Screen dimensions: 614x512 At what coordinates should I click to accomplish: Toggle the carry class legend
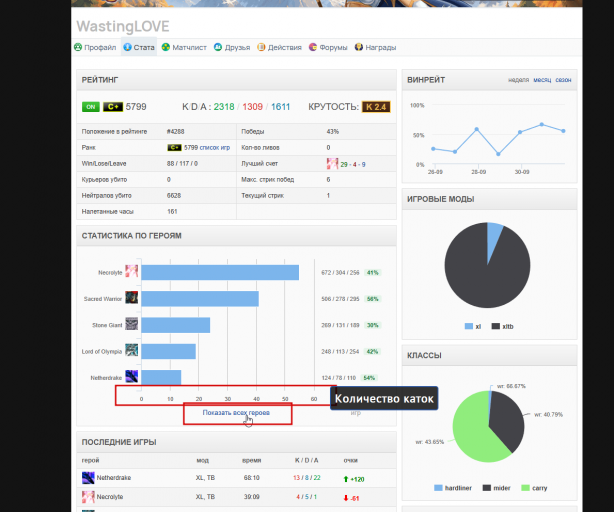coord(535,488)
